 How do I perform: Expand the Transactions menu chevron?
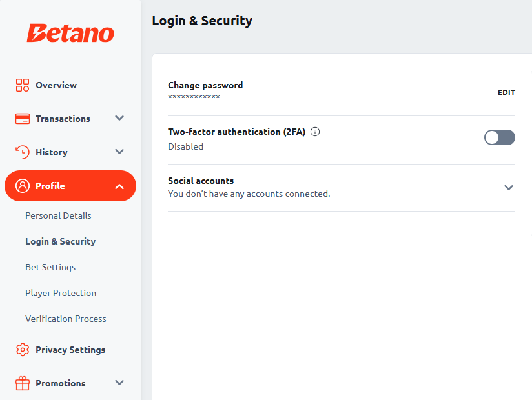tap(119, 118)
